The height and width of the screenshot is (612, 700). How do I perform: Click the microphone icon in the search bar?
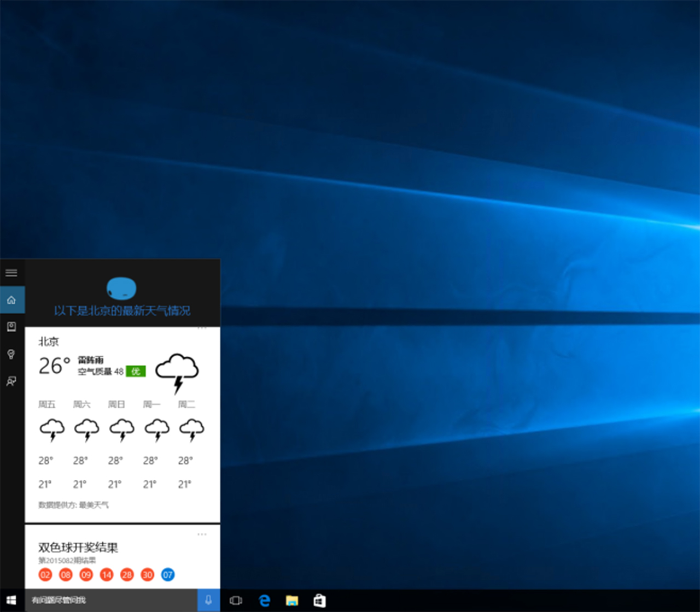208,599
